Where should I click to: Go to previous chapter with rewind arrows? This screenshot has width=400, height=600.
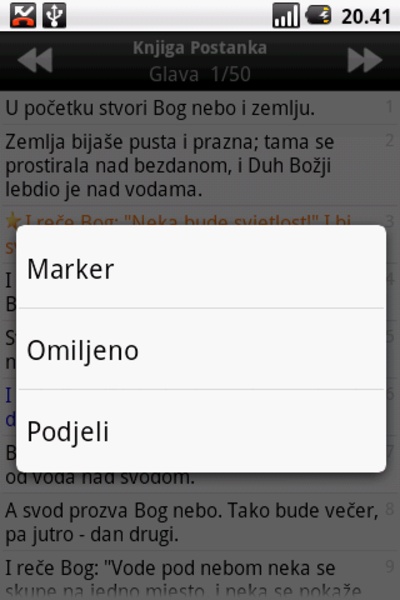point(35,60)
